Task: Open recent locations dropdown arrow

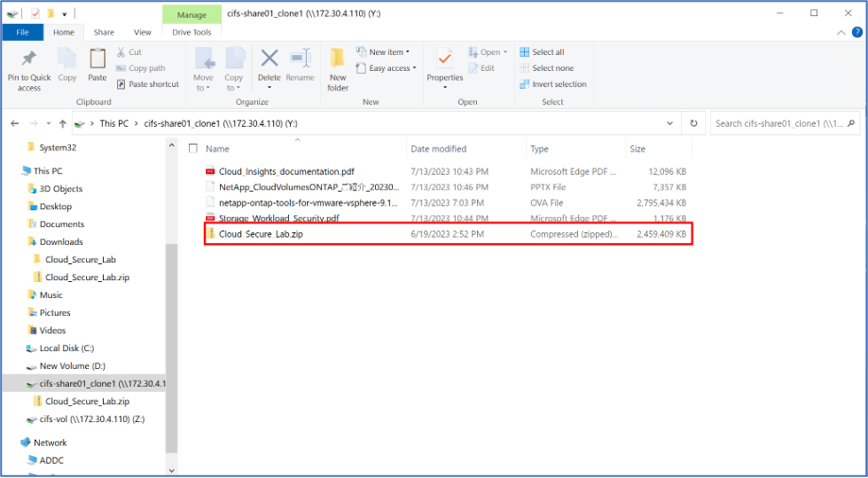Action: [49, 123]
